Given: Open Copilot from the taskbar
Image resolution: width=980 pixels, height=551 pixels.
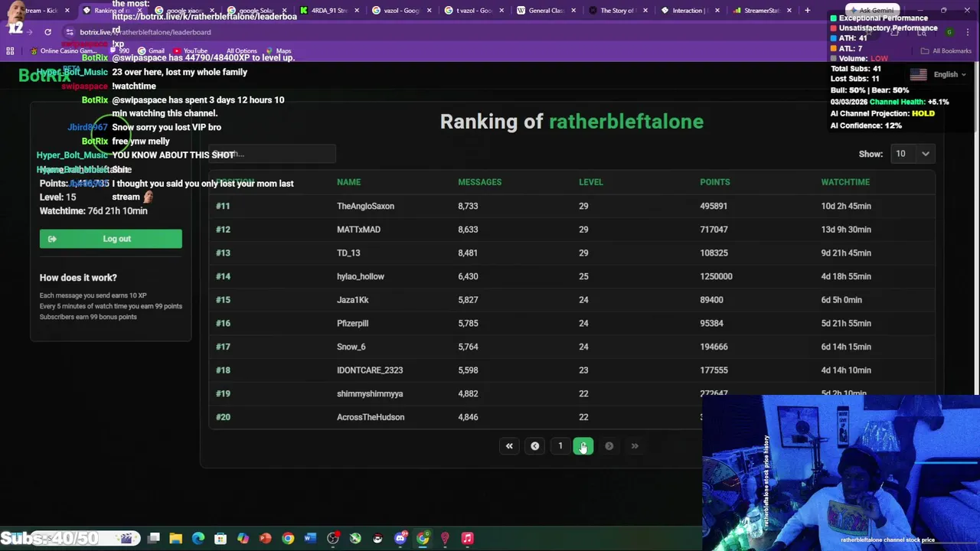Looking at the screenshot, I should click(x=243, y=539).
